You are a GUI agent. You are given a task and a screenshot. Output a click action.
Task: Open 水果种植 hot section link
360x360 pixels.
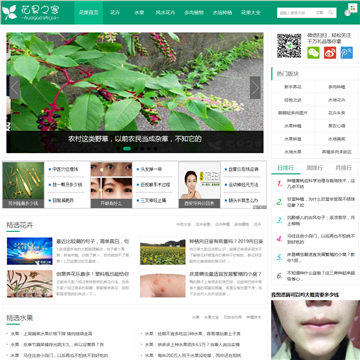coord(293,126)
